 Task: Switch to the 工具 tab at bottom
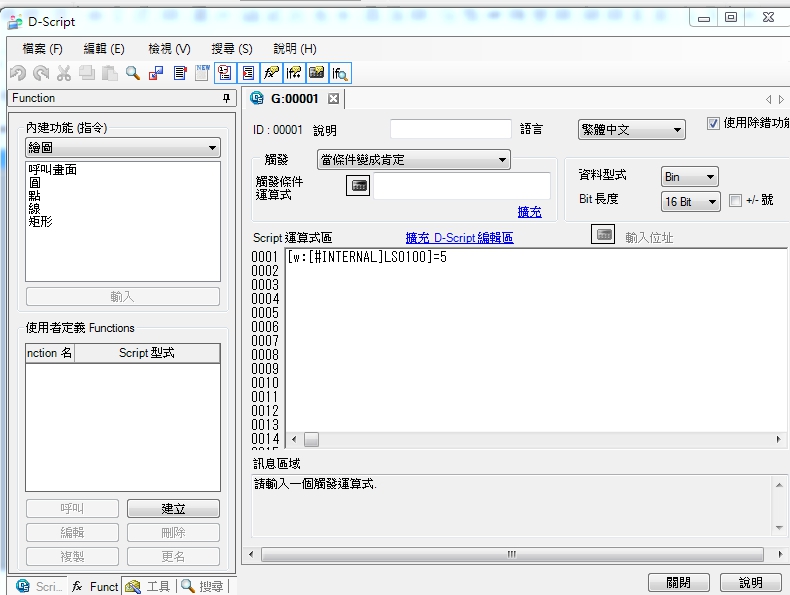pyautogui.click(x=149, y=586)
